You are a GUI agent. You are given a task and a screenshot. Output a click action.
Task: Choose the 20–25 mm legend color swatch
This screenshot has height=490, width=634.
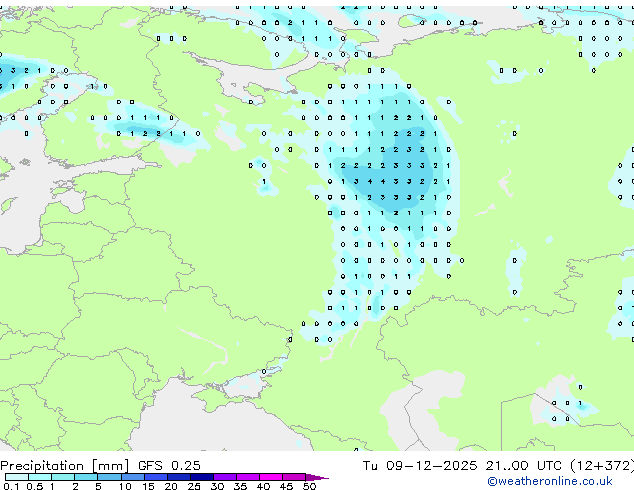pos(178,477)
